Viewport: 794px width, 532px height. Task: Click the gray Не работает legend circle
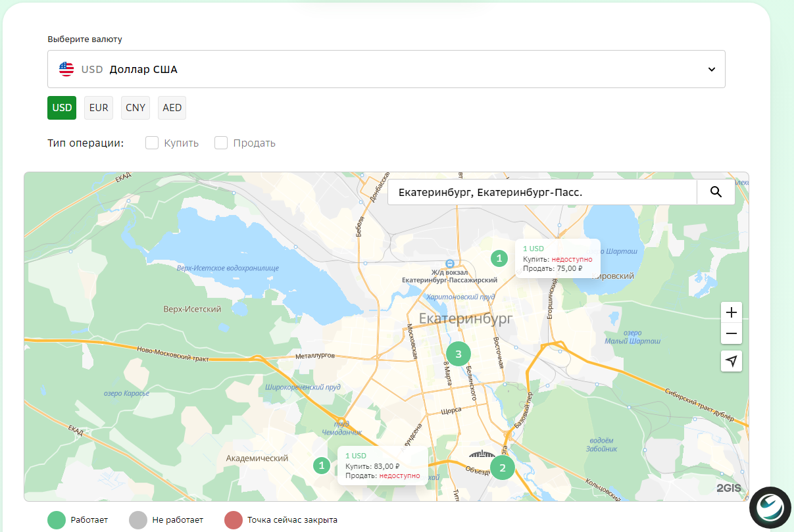tap(139, 520)
